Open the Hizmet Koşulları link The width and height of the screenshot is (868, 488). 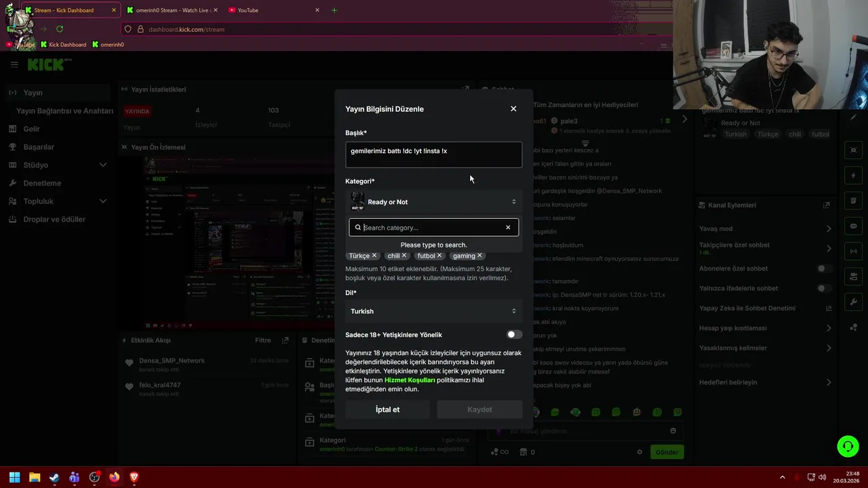point(410,380)
